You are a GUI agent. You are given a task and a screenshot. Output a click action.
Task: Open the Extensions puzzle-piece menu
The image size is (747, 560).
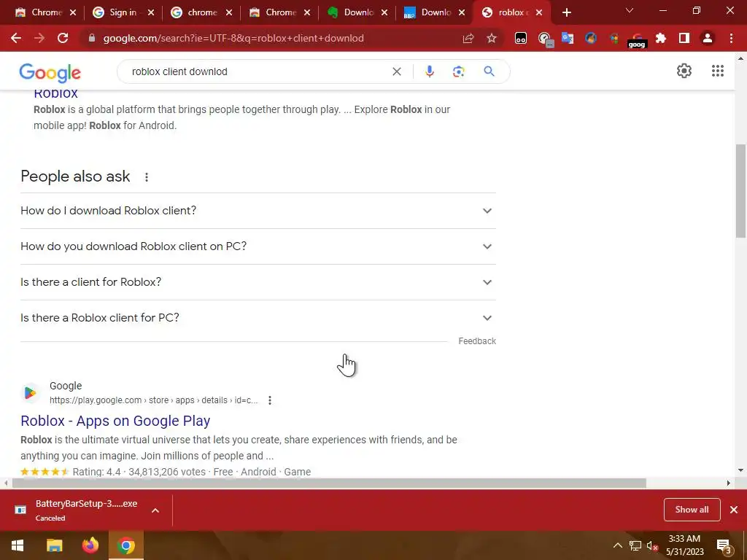[x=661, y=38]
